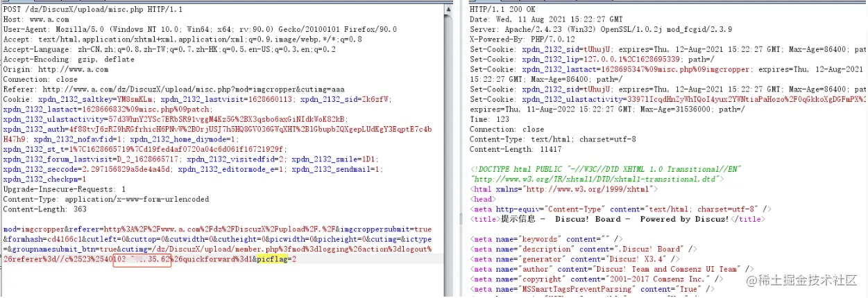
Task: Click the "mod=imgcropper" body parameter
Action: [33, 229]
